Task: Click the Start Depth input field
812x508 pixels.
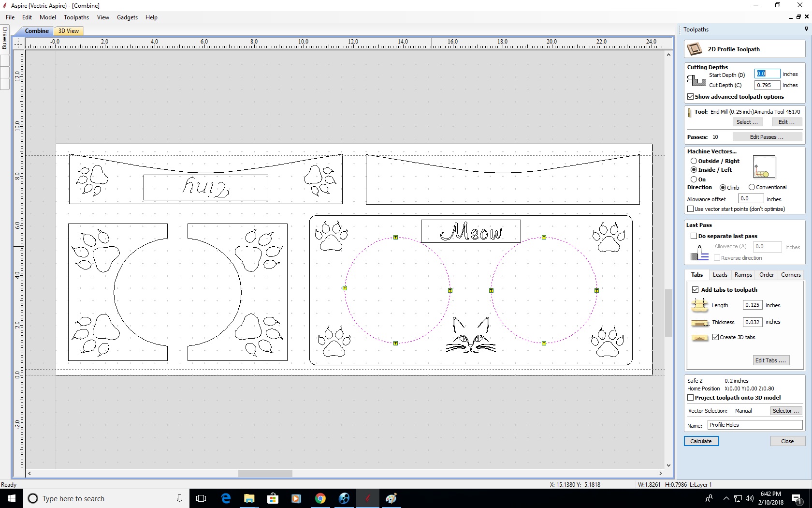Action: (767, 74)
